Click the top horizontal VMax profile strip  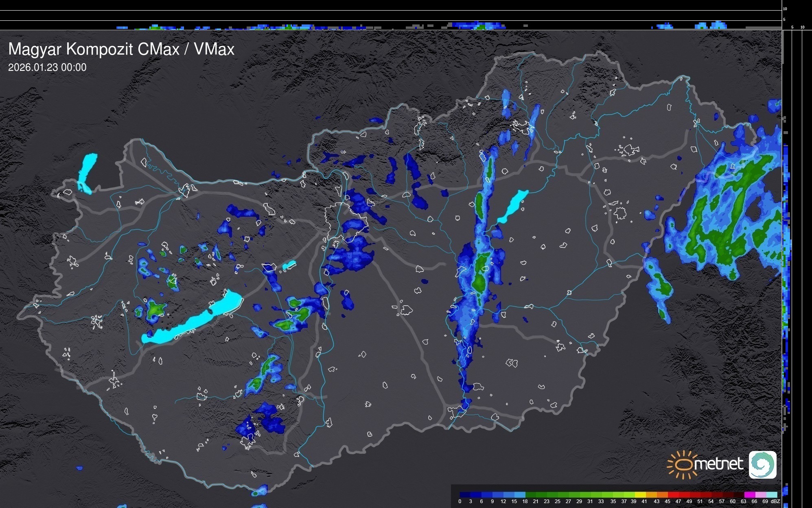click(x=391, y=25)
